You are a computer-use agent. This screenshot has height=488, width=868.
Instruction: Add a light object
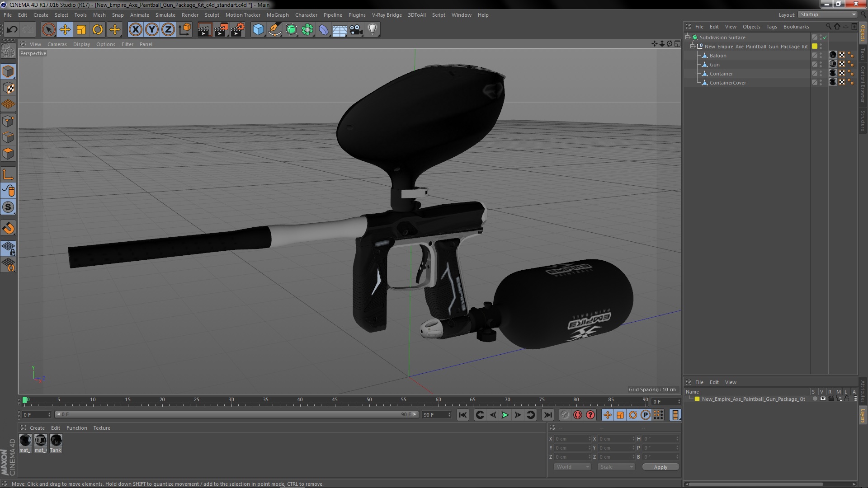click(x=373, y=30)
